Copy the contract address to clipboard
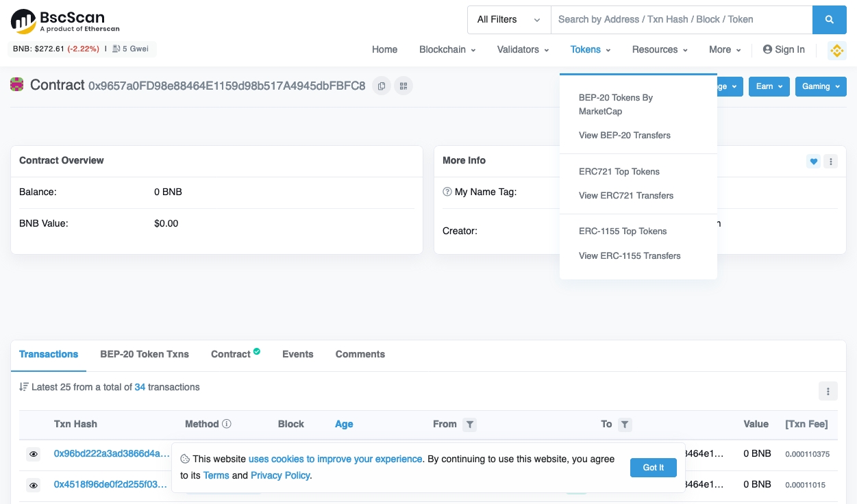857x504 pixels. [x=382, y=86]
